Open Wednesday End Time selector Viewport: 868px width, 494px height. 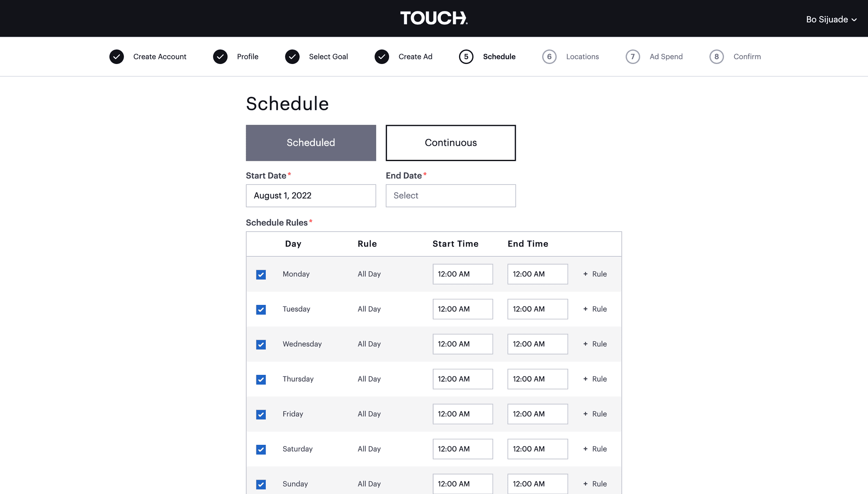coord(538,344)
